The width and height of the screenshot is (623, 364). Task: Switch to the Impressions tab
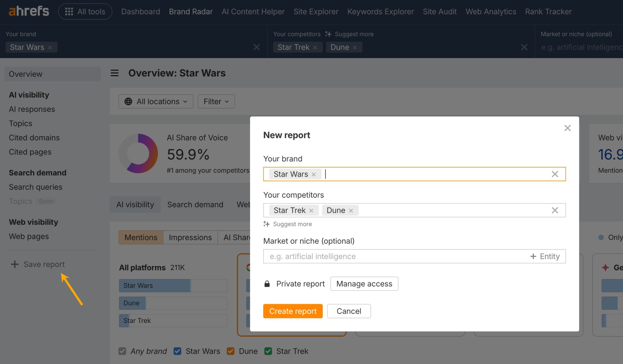pyautogui.click(x=190, y=237)
